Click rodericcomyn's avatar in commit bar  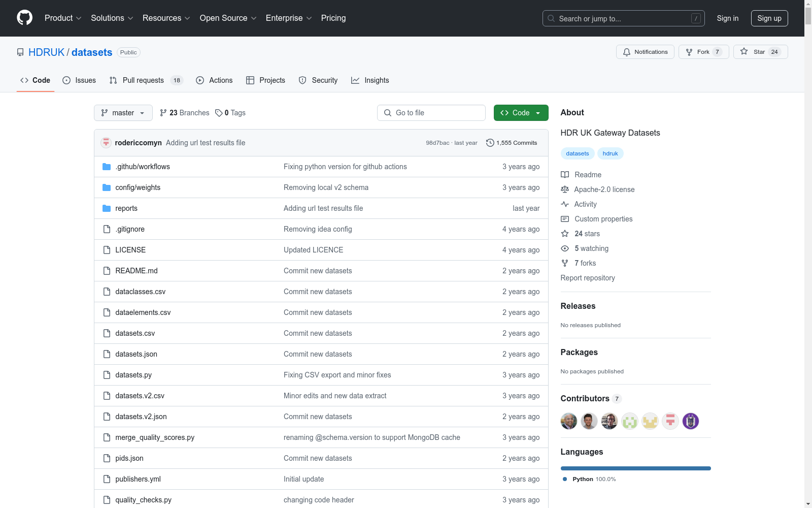tap(106, 143)
